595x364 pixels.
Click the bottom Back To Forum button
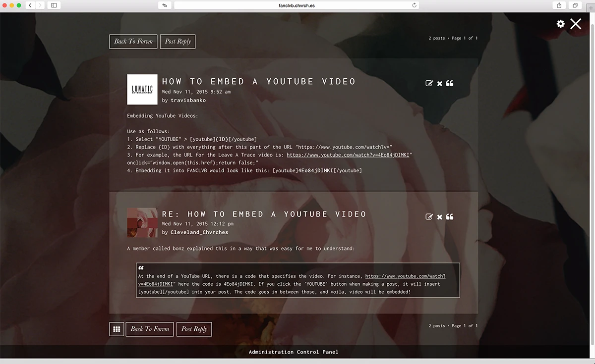point(150,329)
